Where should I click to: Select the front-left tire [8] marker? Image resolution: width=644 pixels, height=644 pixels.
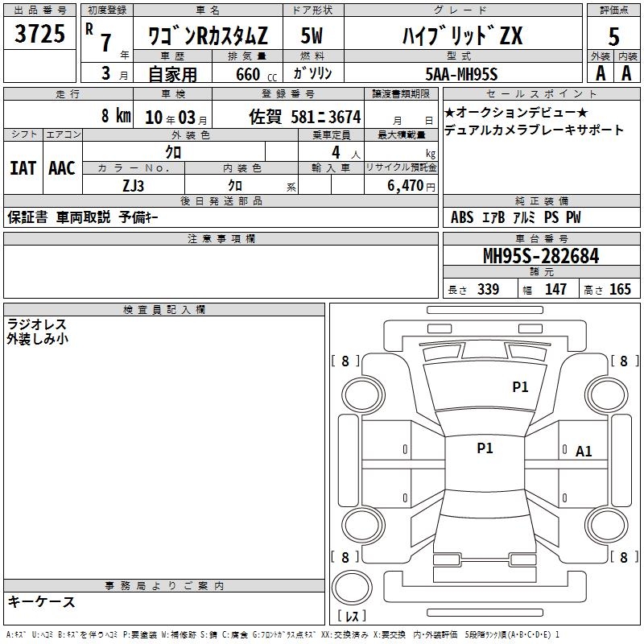coord(345,361)
